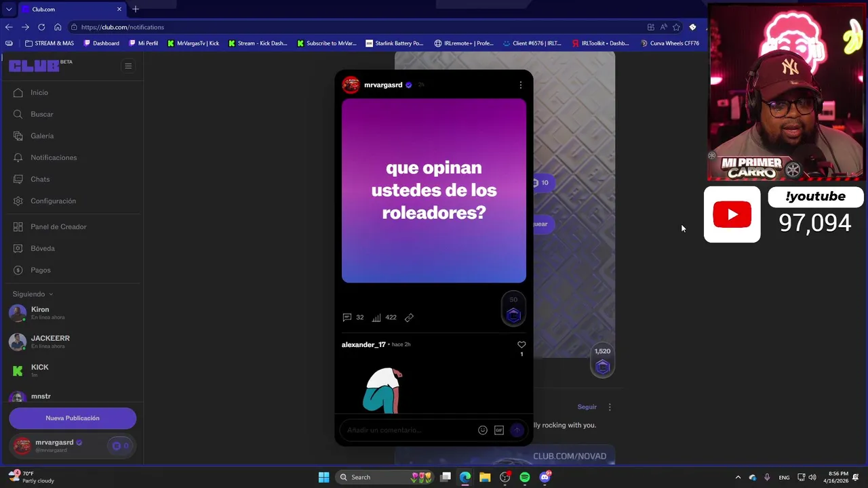Click the browser home icon
The height and width of the screenshot is (488, 868).
click(x=58, y=27)
